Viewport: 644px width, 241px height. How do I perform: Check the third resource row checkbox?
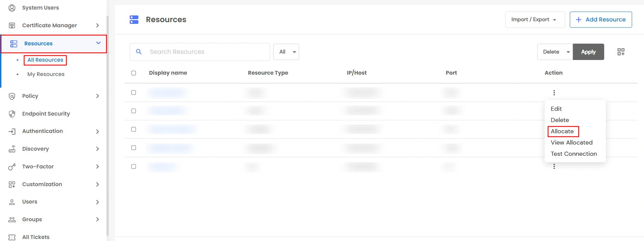point(134,130)
